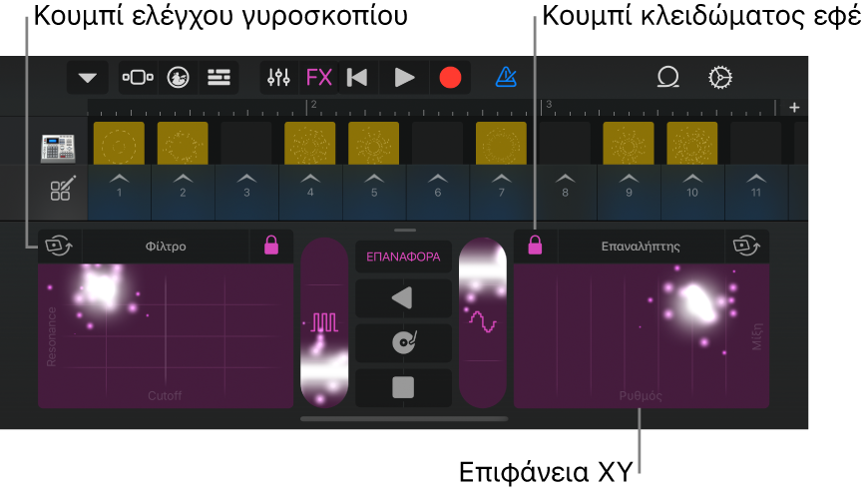Open the track controls mixer icon
868x499 pixels.
click(x=278, y=78)
